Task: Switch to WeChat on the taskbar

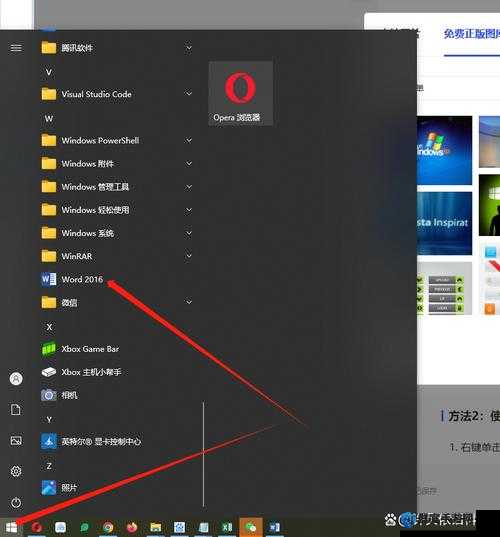Action: point(251,527)
